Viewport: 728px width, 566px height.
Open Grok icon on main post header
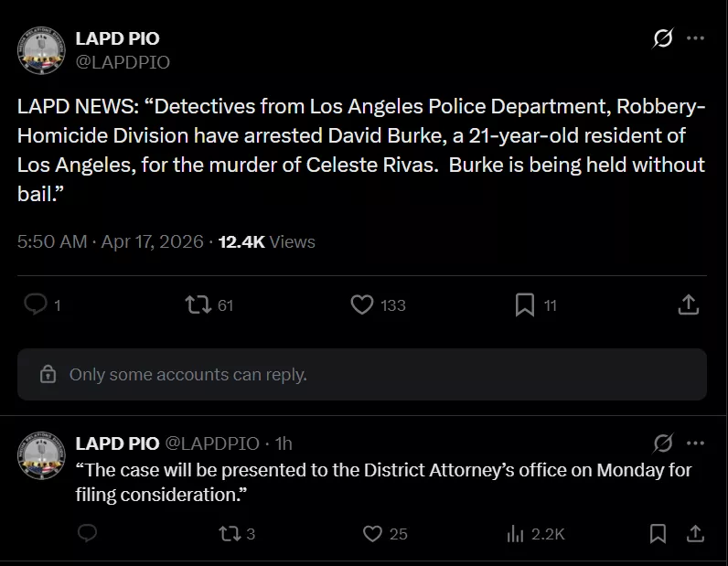coord(662,38)
